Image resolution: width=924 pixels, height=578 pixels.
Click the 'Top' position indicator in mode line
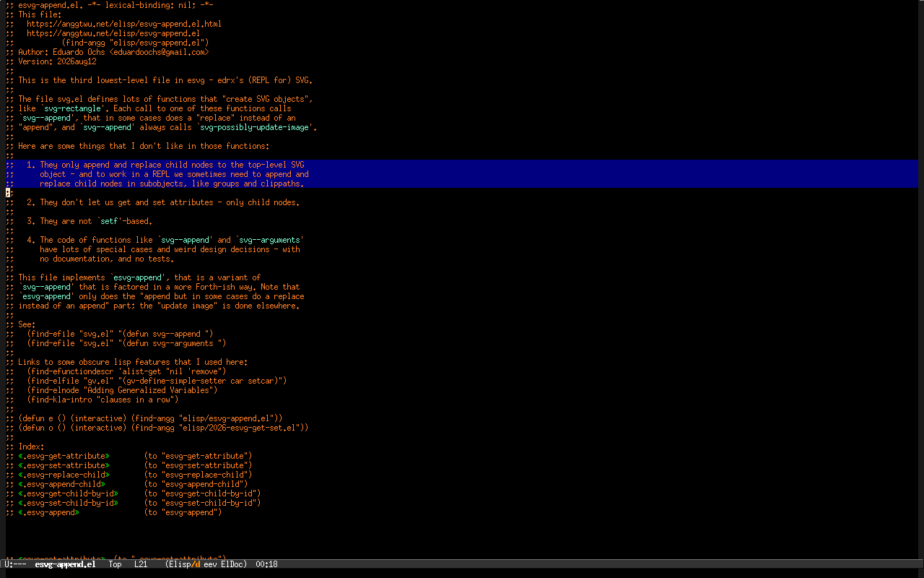[115, 564]
